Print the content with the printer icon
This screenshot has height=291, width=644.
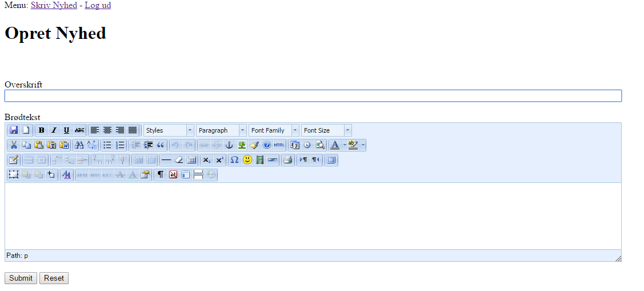tap(287, 160)
